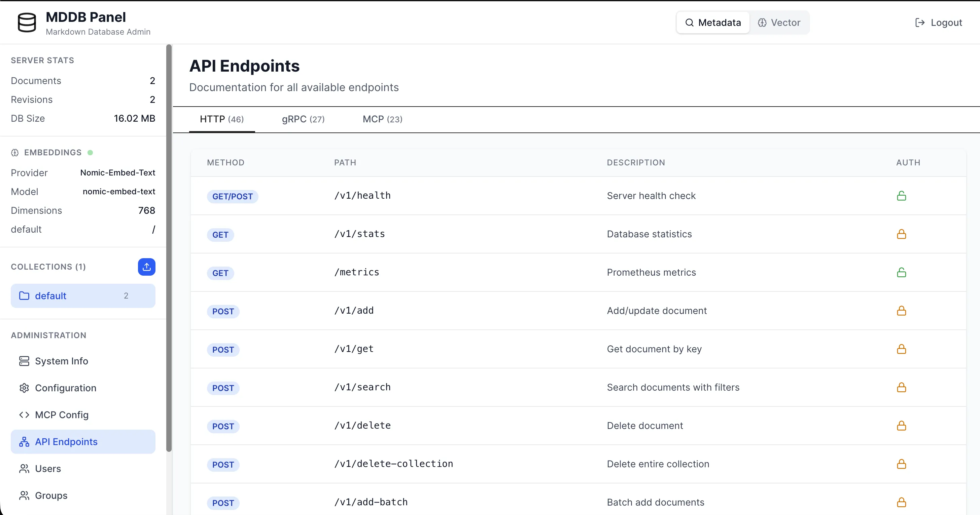This screenshot has width=980, height=515.
Task: Switch to Vector mode in header
Action: click(779, 23)
